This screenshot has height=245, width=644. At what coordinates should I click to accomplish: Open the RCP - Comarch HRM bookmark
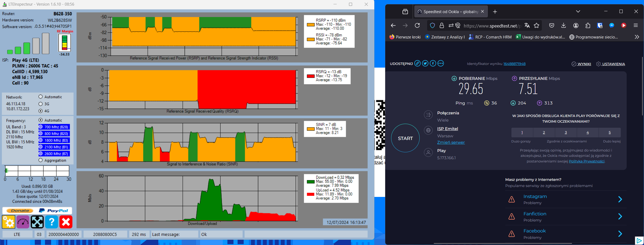pos(490,37)
